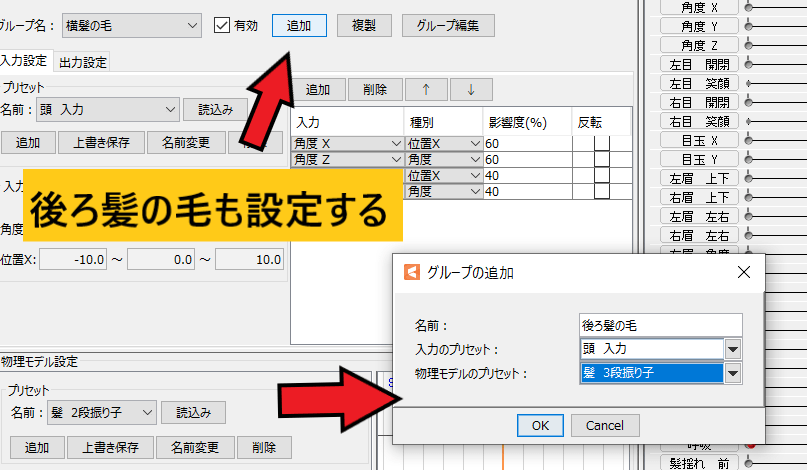Switch to the 出力設定 tab
This screenshot has width=807, height=470.
point(84,62)
